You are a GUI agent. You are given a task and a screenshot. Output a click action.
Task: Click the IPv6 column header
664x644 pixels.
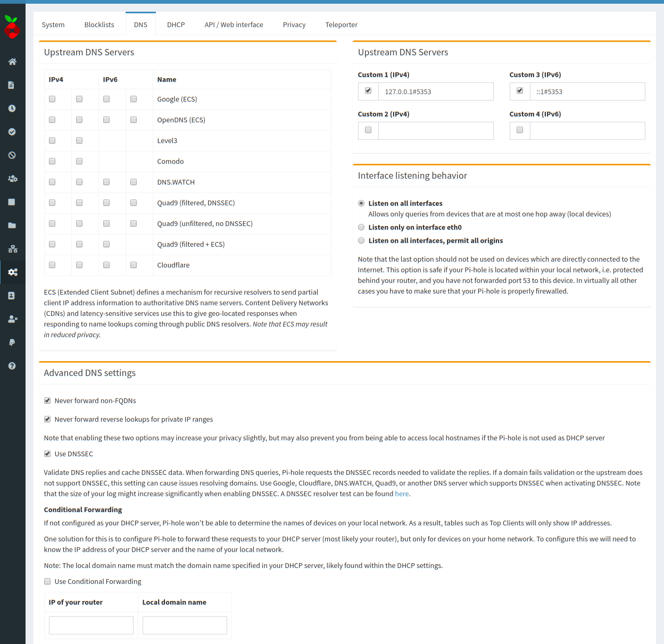110,79
